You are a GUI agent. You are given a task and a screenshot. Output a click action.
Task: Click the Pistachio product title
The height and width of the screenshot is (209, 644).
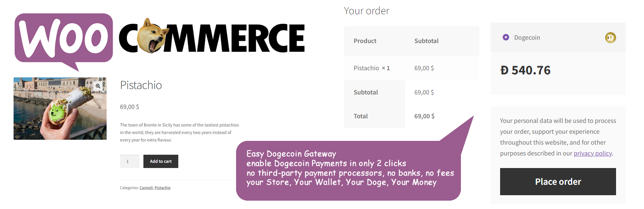(141, 85)
